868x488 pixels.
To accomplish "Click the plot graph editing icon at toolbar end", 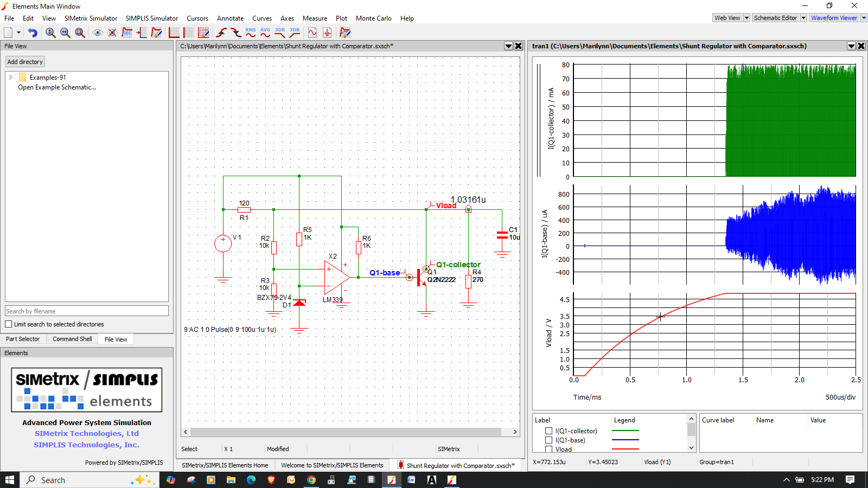I will point(345,33).
